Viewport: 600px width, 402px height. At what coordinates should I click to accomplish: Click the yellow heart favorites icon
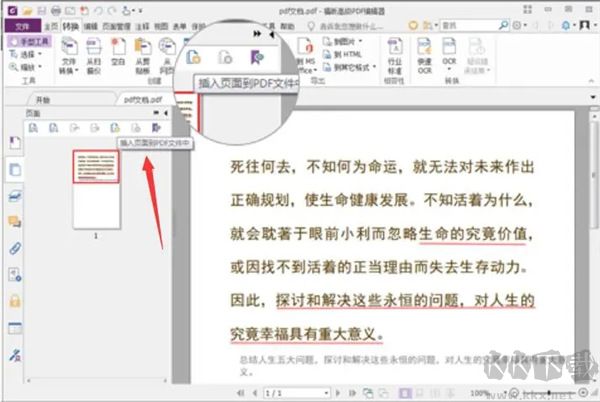(x=413, y=26)
